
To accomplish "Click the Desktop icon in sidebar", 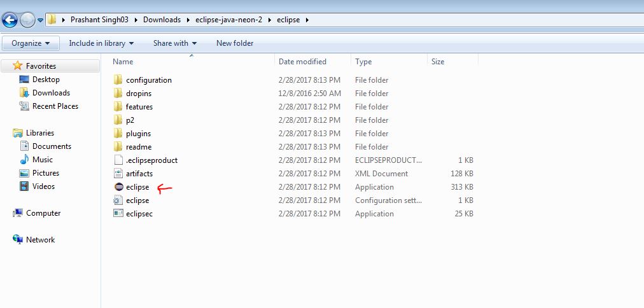I will [x=24, y=80].
